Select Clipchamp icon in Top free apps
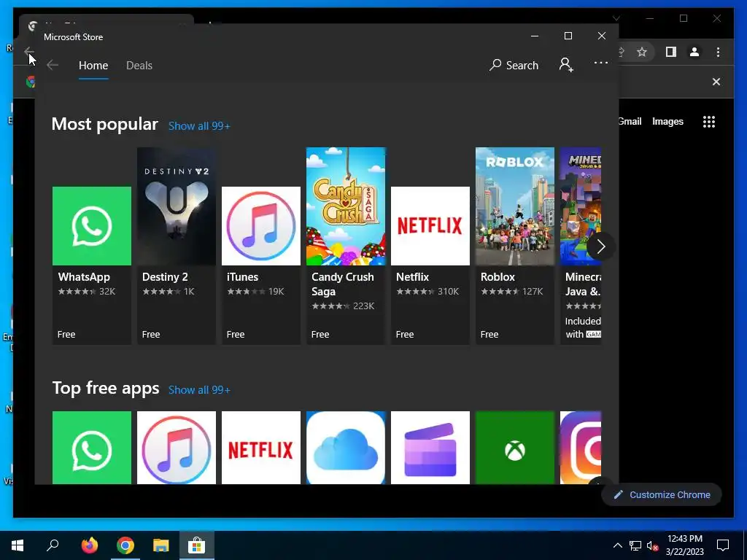This screenshot has width=747, height=560. [x=430, y=448]
